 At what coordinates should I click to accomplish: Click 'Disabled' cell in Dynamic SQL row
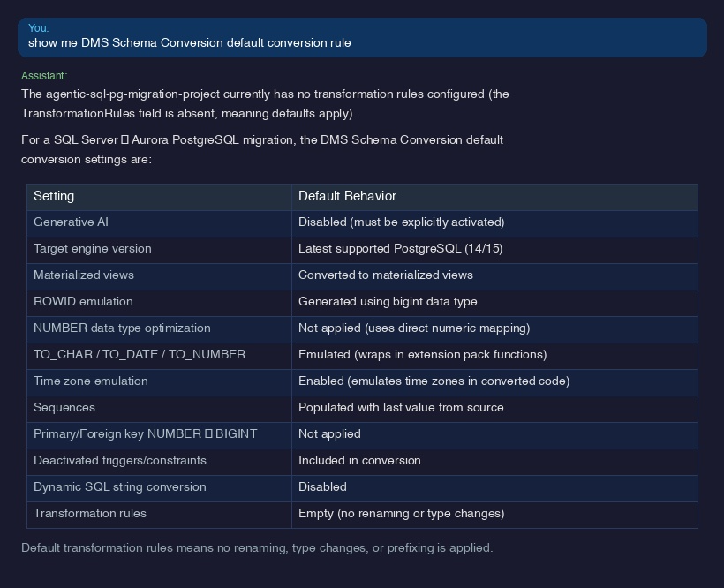pyautogui.click(x=494, y=488)
